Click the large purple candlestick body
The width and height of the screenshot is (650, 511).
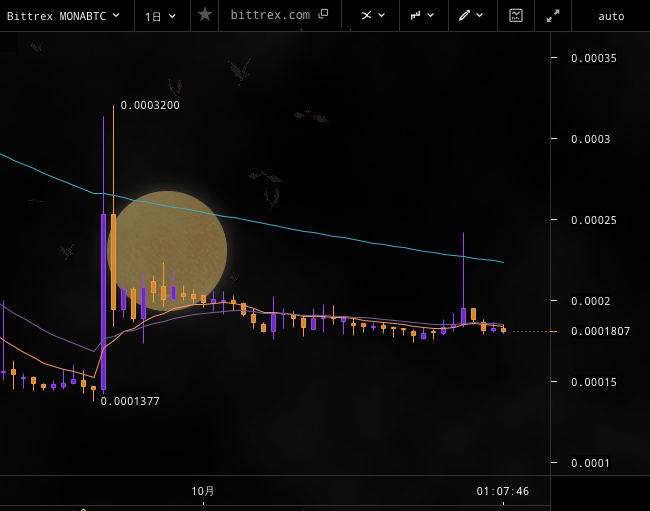tap(104, 301)
